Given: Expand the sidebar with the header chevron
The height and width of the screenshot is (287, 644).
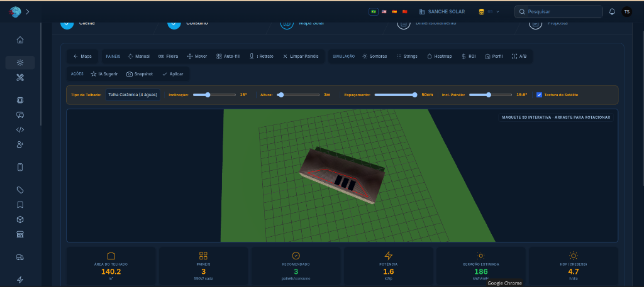Looking at the screenshot, I should point(28,12).
